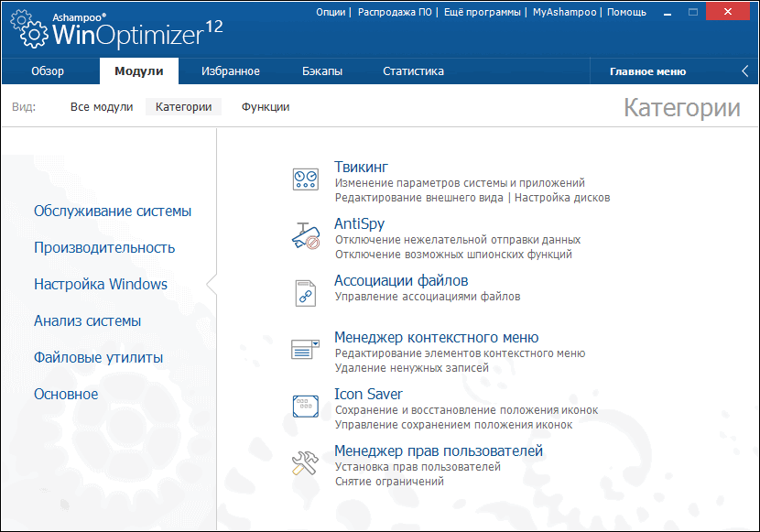The width and height of the screenshot is (760, 532).
Task: Select the Основное category
Action: coord(66,395)
